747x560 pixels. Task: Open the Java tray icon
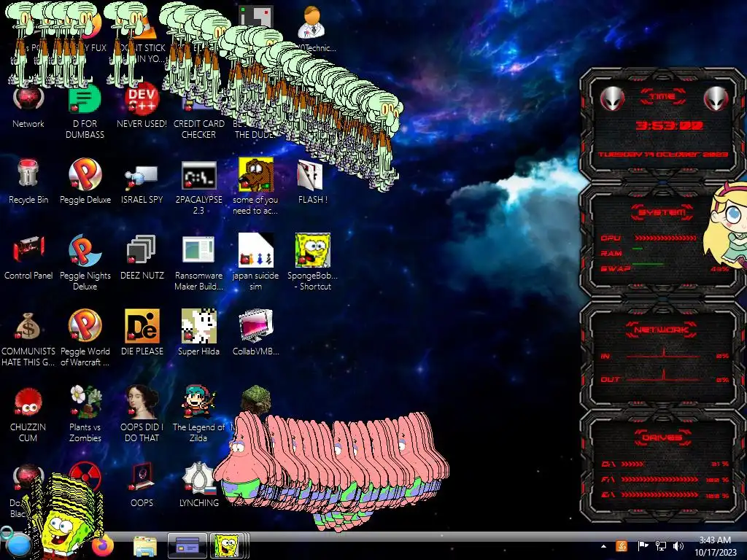click(x=622, y=545)
